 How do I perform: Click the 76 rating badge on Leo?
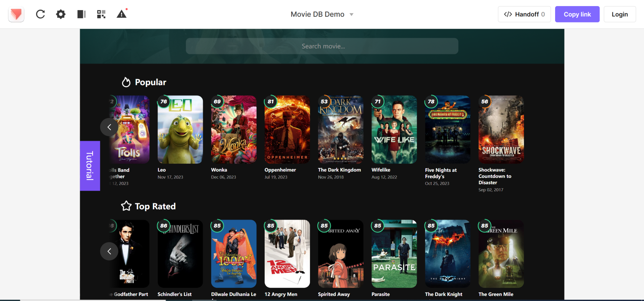click(164, 101)
